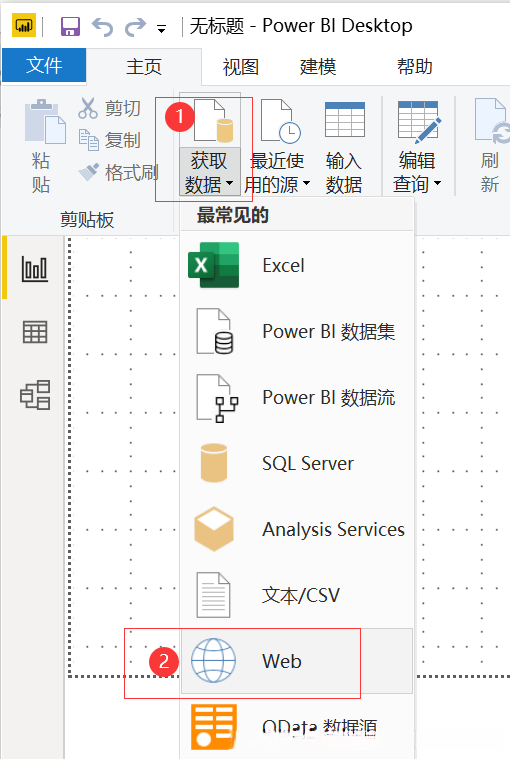Image resolution: width=510 pixels, height=759 pixels.
Task: Switch to the 视图 ribbon tab
Action: (x=240, y=66)
